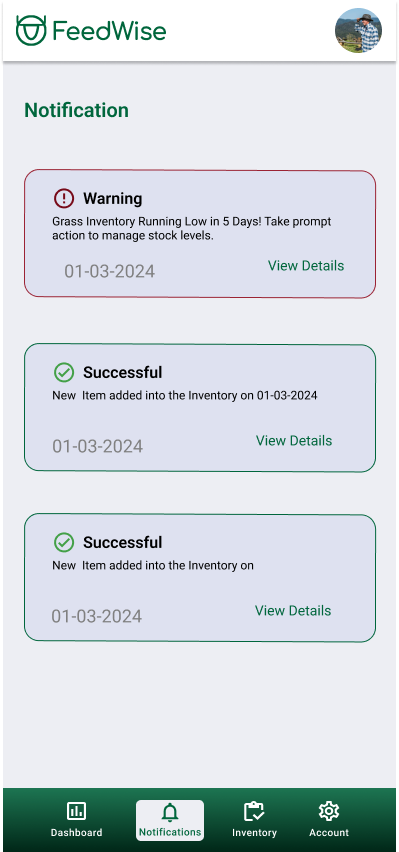Click the Warning card date 01-03-2024
The height and width of the screenshot is (852, 399).
tap(110, 271)
